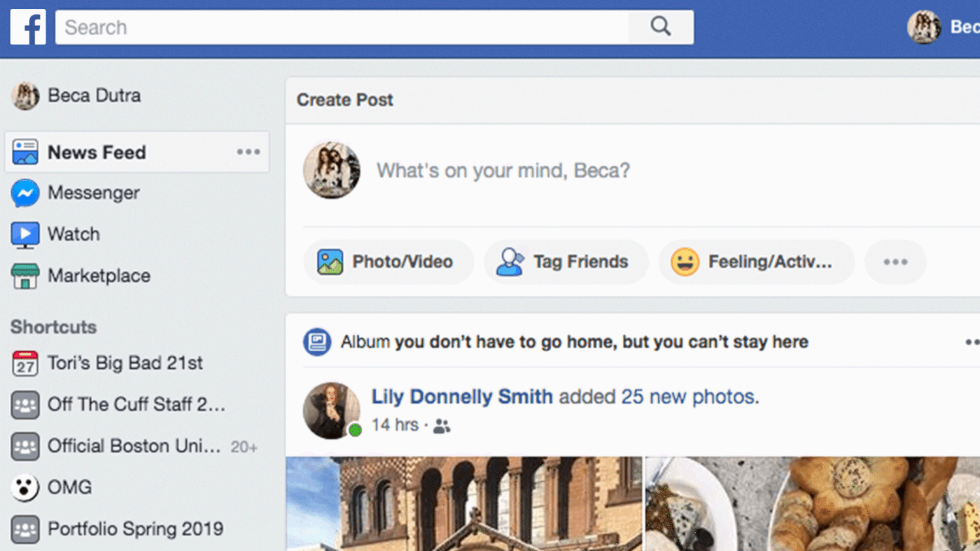
Task: Click the calendar icon for Tori's event
Action: tap(25, 364)
